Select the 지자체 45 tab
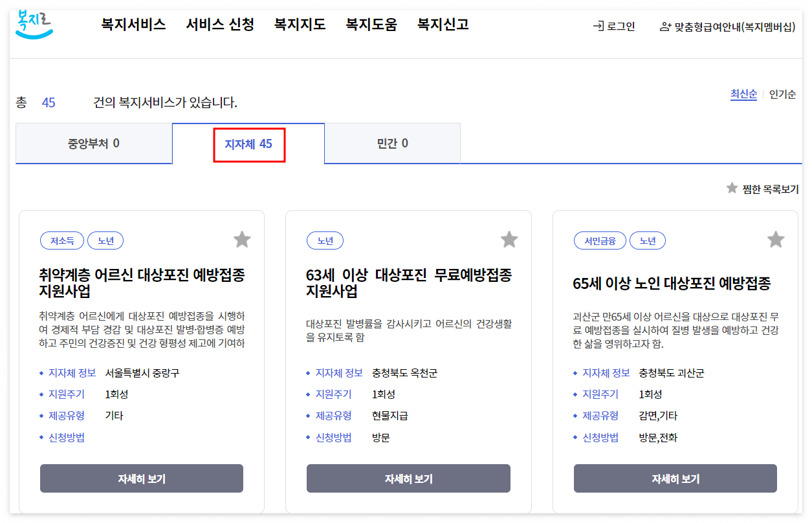Viewport: 812px width, 523px height. (x=248, y=144)
